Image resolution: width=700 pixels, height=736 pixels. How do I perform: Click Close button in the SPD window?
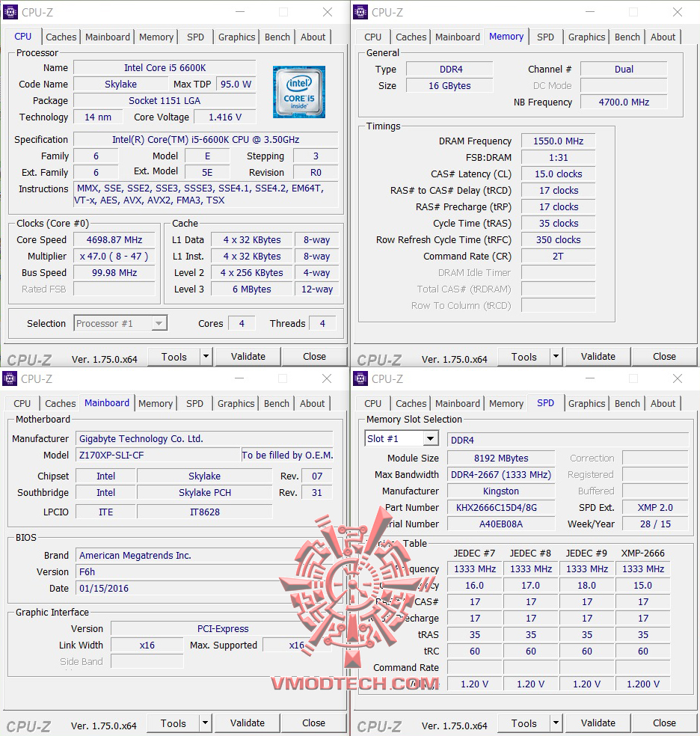click(664, 723)
